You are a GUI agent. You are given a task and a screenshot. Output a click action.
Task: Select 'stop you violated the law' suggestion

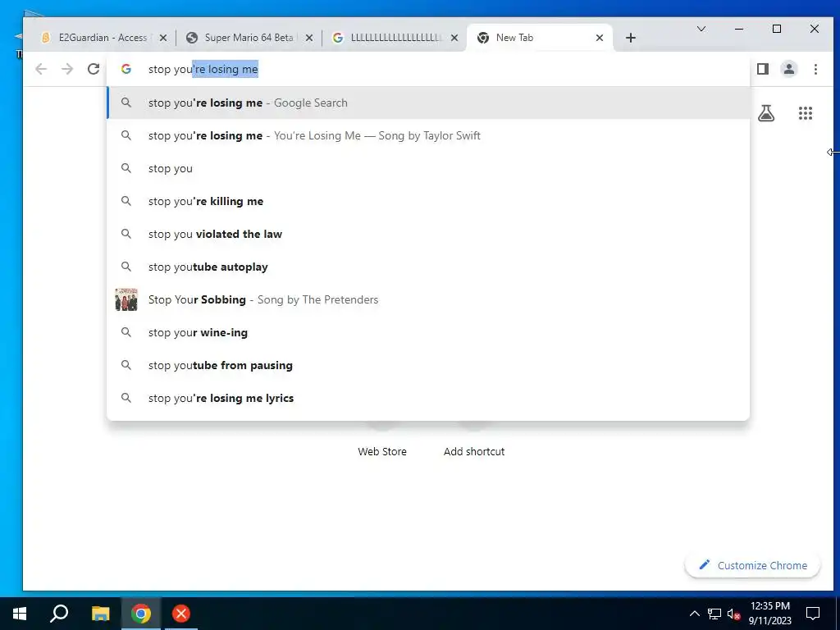428,234
